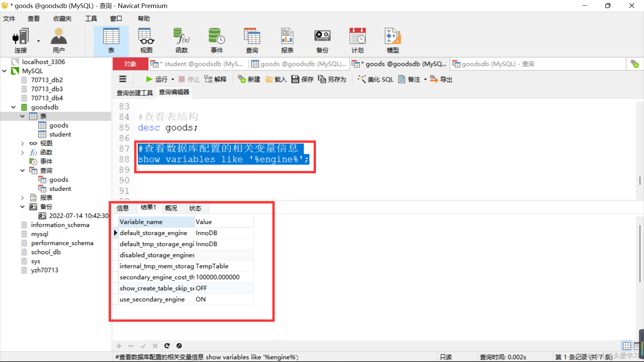This screenshot has width=644, height=362.
Task: Click the hamburger menu icon in query toolbar
Action: 123,79
